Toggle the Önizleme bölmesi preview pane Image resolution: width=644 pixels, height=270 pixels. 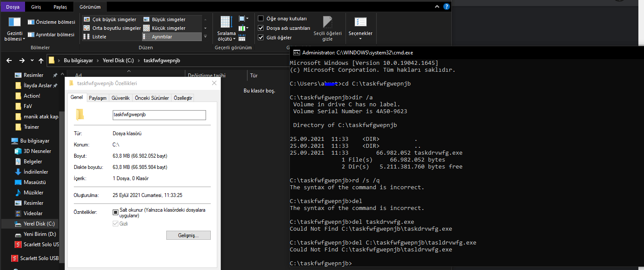tap(51, 22)
